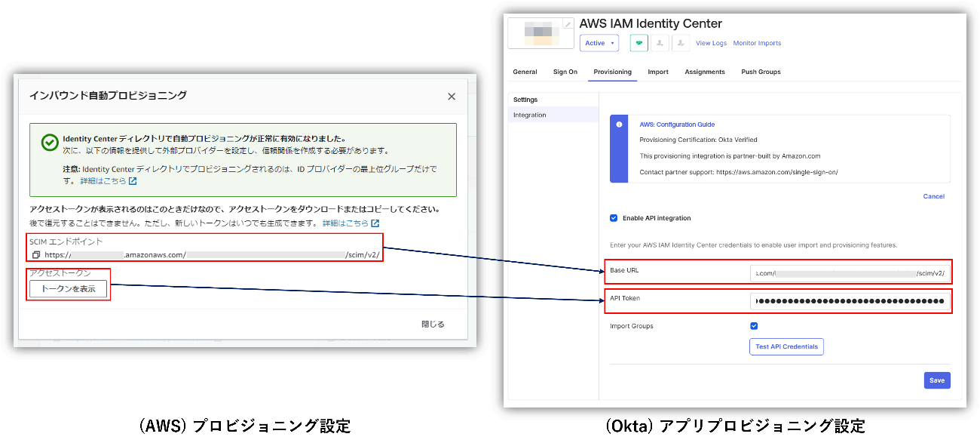Click the grey person icon beside View Logs
The height and width of the screenshot is (446, 980).
point(681,43)
